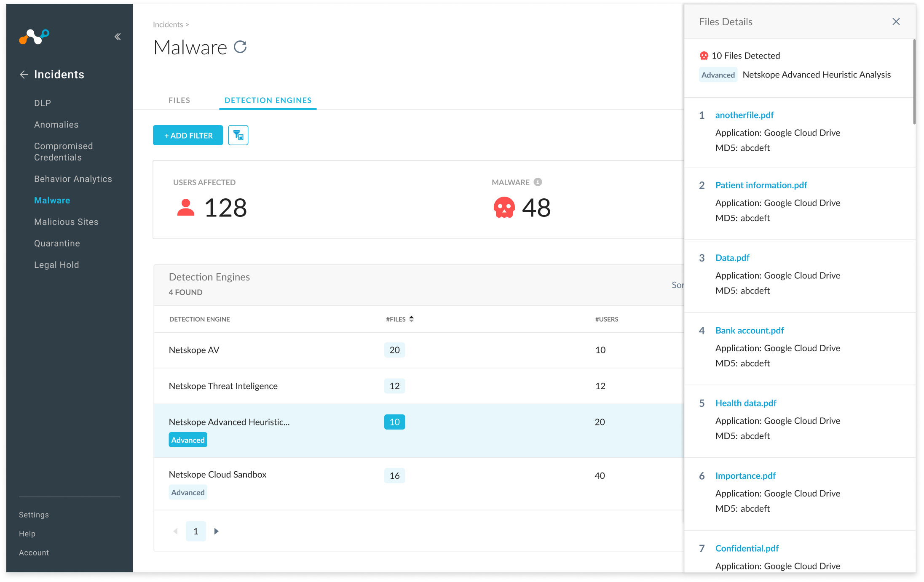924x582 pixels.
Task: Open the Patient information.pdf link
Action: tap(761, 185)
